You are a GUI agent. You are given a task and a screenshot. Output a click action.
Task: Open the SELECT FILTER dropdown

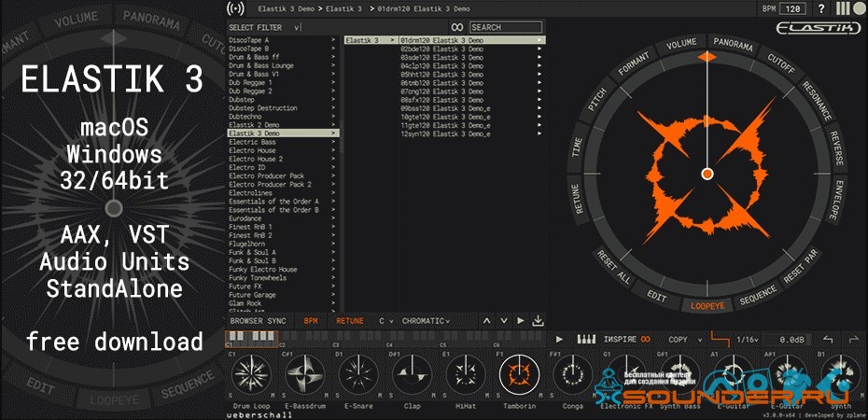[x=263, y=27]
